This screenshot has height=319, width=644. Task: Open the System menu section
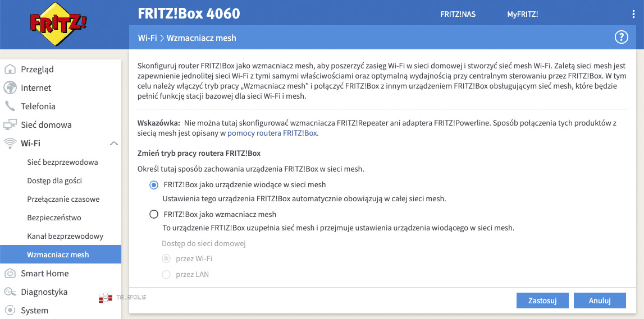coord(34,311)
